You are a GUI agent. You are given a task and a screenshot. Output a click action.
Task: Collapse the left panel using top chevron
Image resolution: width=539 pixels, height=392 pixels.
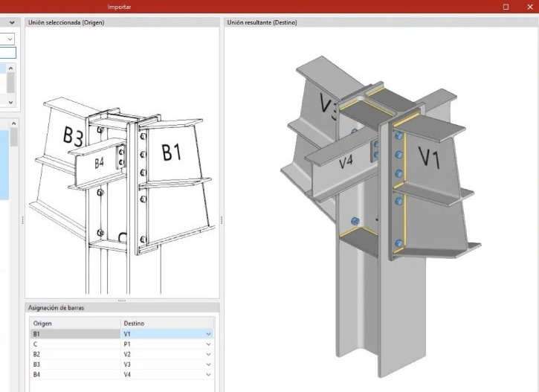coord(12,23)
